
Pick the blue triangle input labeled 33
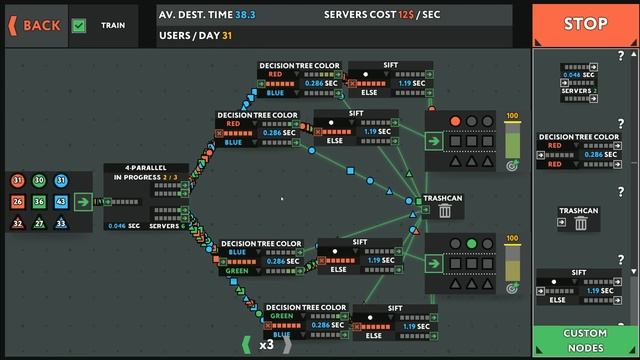(61, 223)
